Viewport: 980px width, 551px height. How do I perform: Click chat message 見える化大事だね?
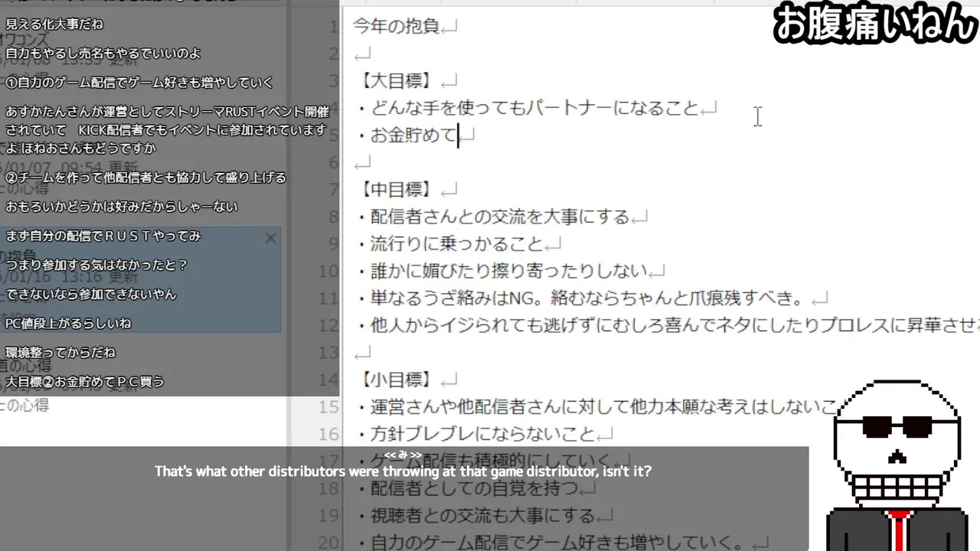click(x=54, y=24)
